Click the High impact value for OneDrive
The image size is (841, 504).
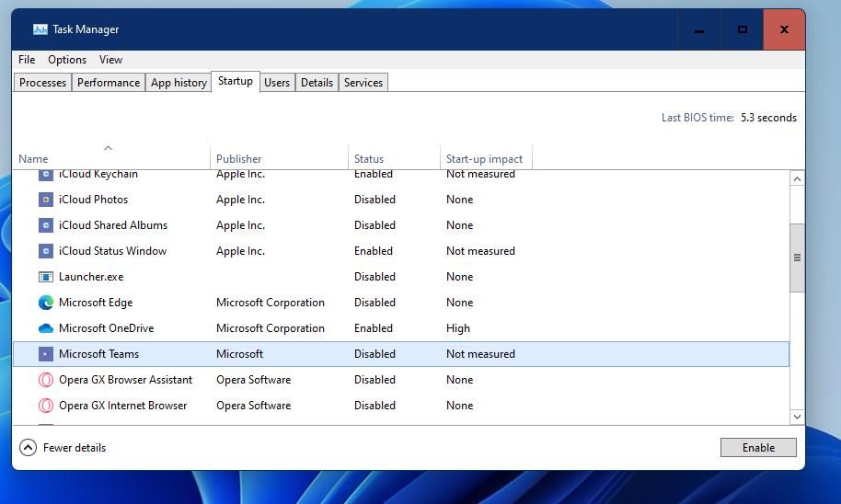(x=458, y=328)
